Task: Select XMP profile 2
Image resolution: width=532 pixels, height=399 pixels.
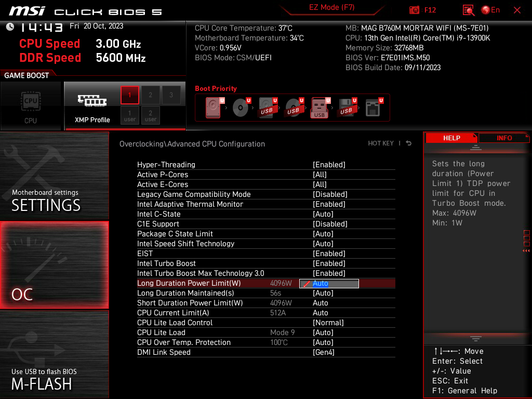Action: 150,95
